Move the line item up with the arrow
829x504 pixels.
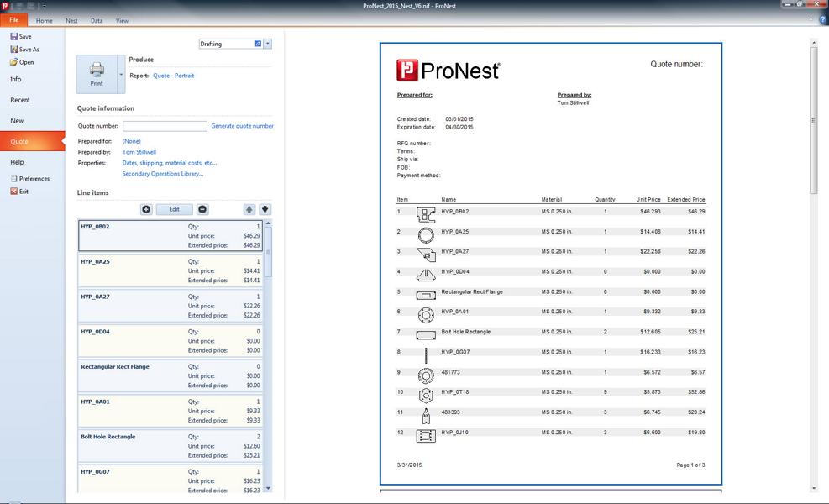[249, 209]
